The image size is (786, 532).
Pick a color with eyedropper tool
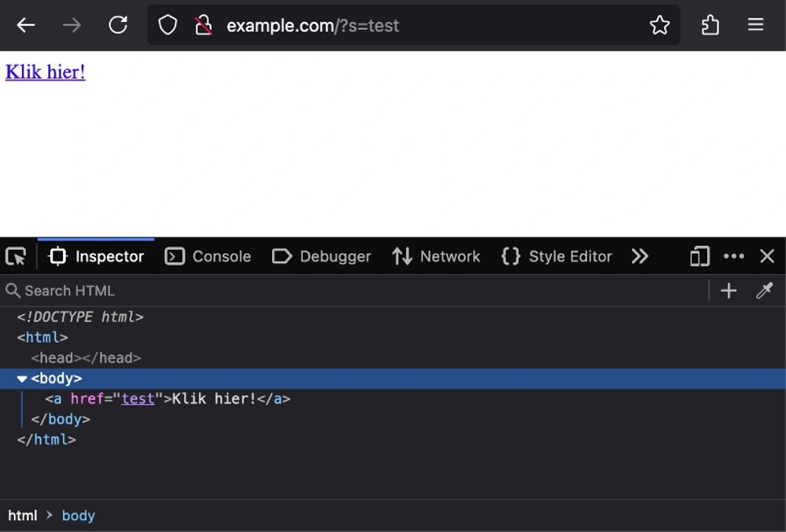[x=764, y=291]
